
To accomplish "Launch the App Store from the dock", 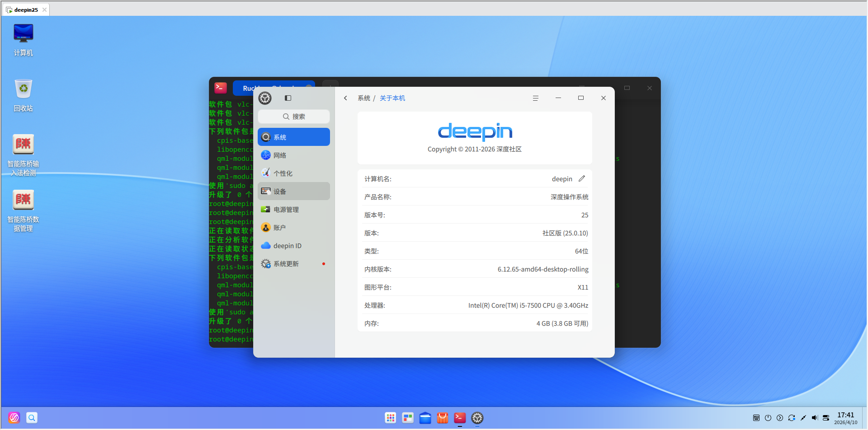I will pyautogui.click(x=442, y=418).
